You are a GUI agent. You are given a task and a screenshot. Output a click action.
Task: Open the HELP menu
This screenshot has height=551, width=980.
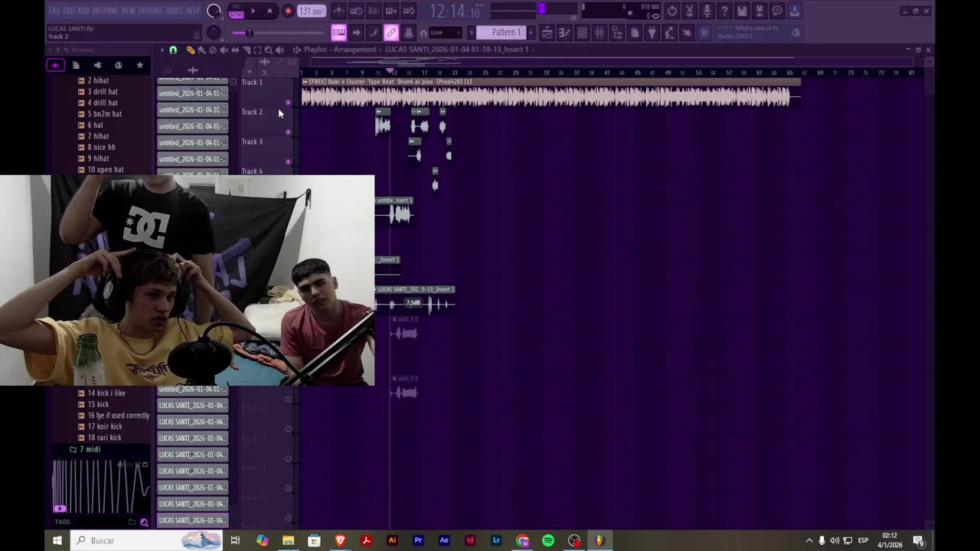pos(192,11)
